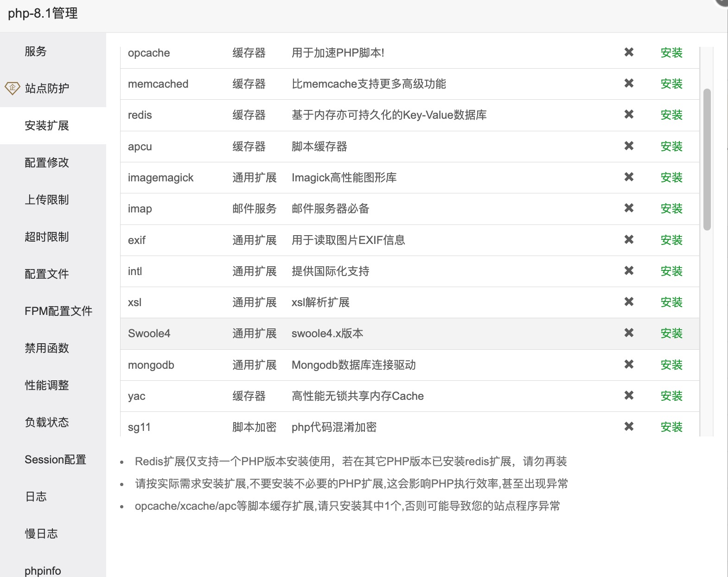Click the intl extension name
The width and height of the screenshot is (728, 577).
[135, 271]
